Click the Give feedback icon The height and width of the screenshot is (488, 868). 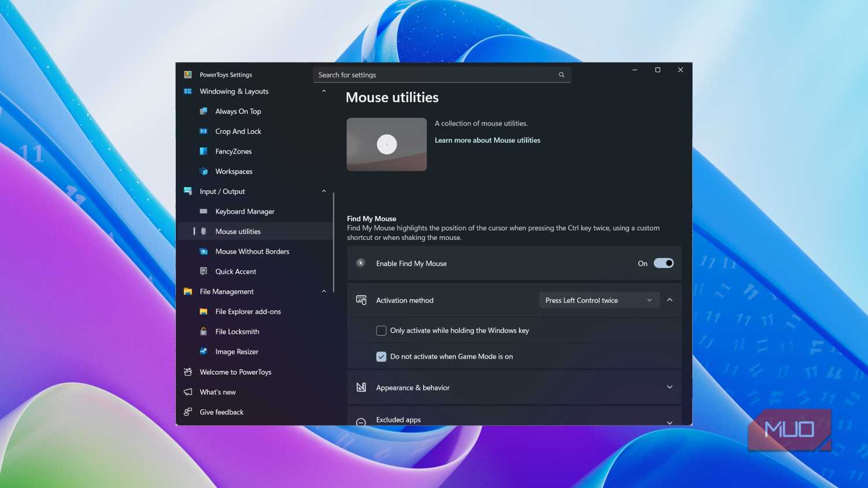[188, 412]
